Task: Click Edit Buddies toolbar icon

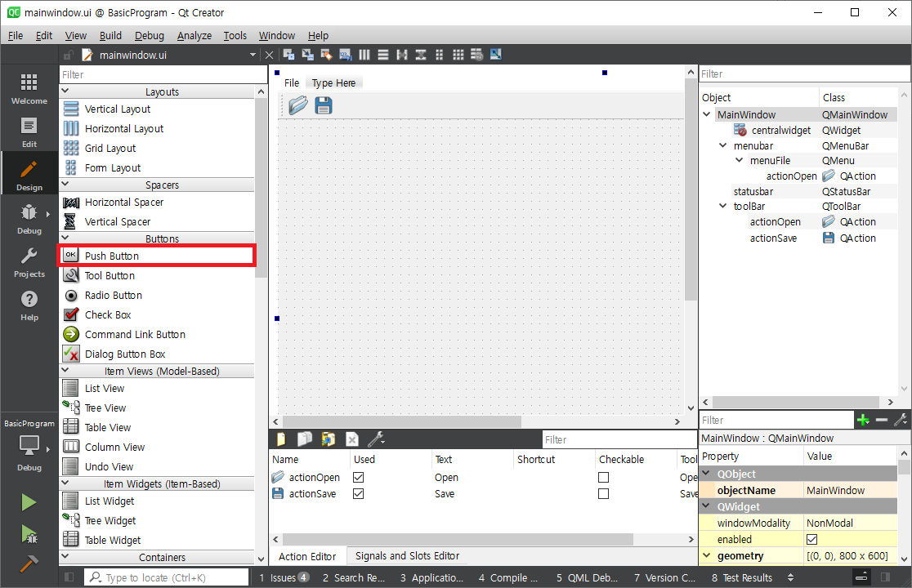Action: coord(326,55)
